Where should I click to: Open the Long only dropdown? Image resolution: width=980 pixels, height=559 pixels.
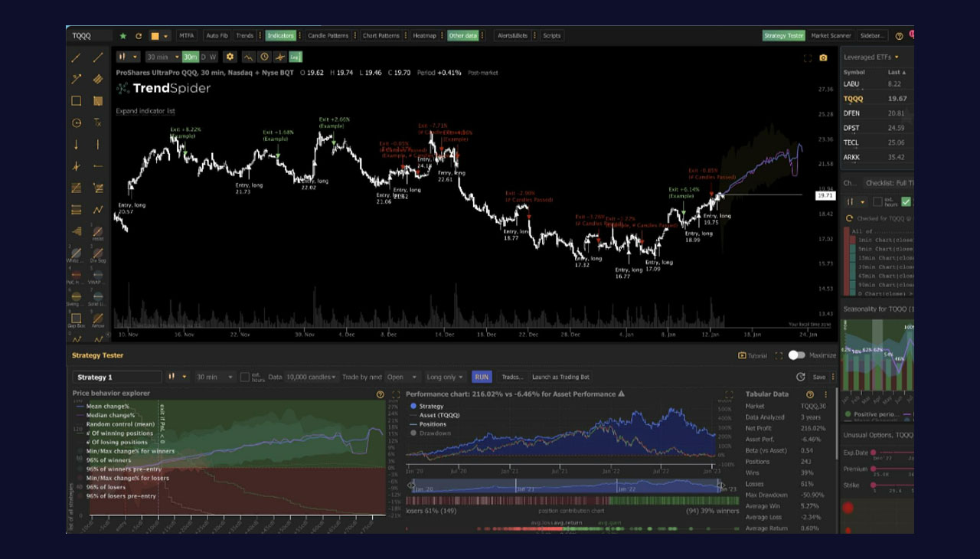(445, 377)
